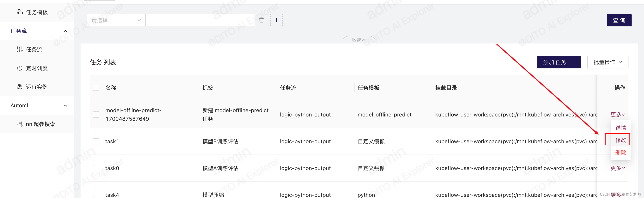The image size is (644, 198).
Task: Click 模型压缩 label cell
Action: [213, 195]
